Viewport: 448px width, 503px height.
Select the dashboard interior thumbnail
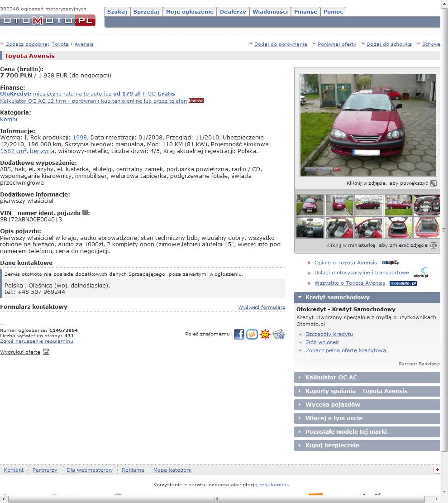pyautogui.click(x=310, y=227)
